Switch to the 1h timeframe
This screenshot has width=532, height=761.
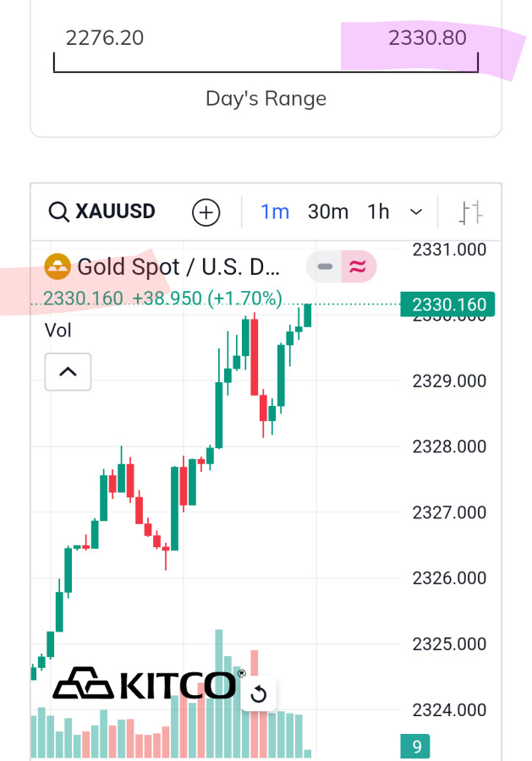click(378, 211)
